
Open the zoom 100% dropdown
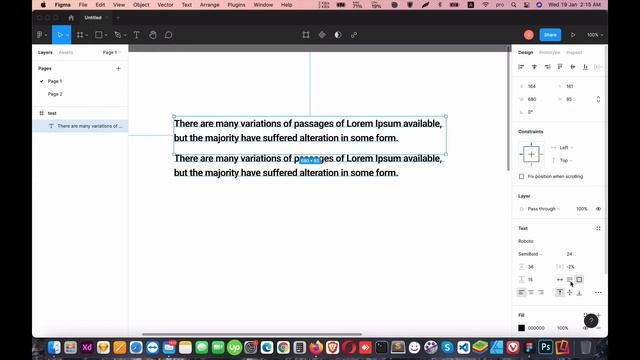[x=595, y=35]
